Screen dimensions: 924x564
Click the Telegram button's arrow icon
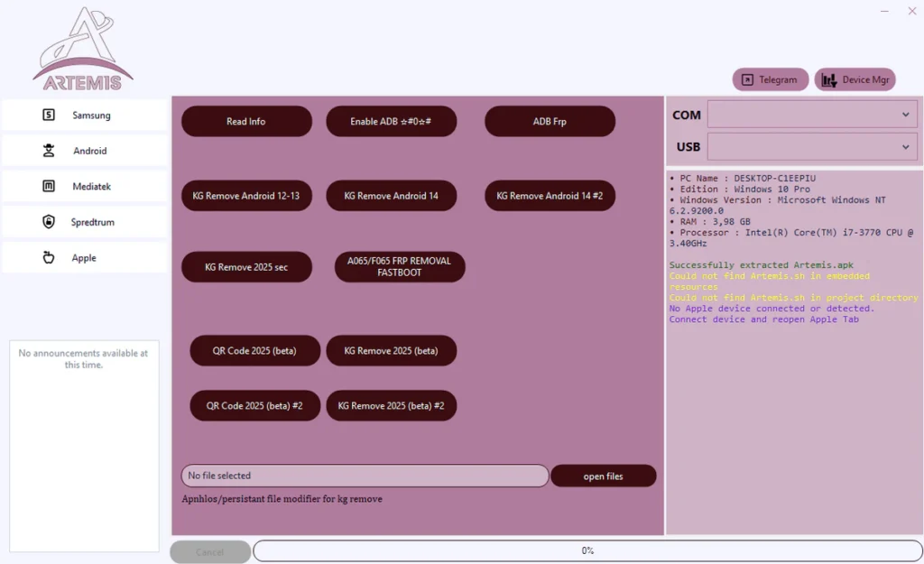point(747,79)
